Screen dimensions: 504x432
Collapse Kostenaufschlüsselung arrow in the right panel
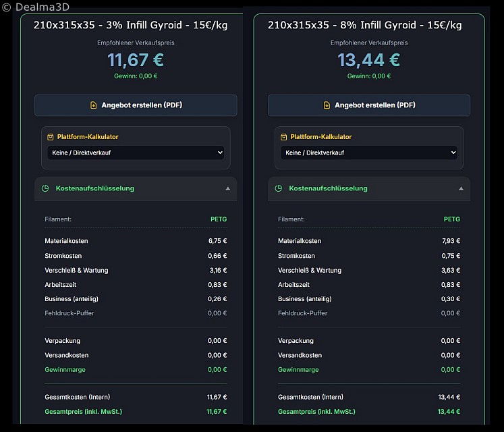461,188
